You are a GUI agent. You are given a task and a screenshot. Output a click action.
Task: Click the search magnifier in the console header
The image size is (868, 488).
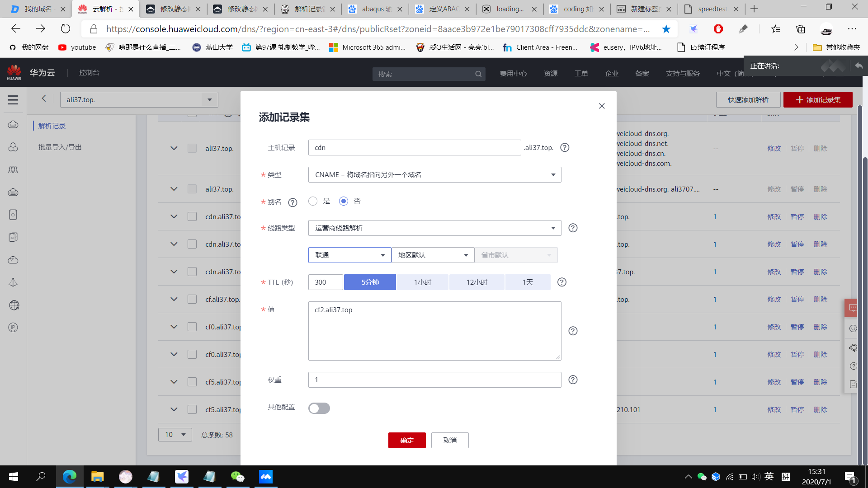coord(478,74)
